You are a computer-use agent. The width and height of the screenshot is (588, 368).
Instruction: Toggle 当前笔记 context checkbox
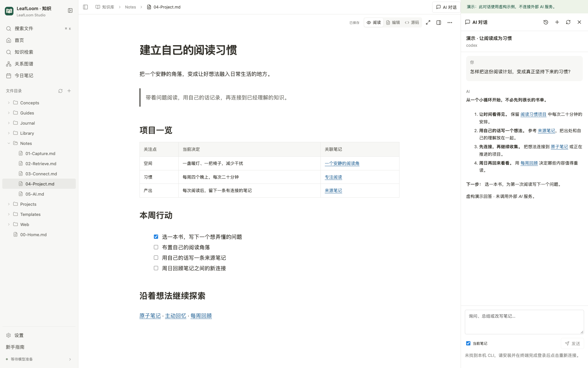point(468,343)
